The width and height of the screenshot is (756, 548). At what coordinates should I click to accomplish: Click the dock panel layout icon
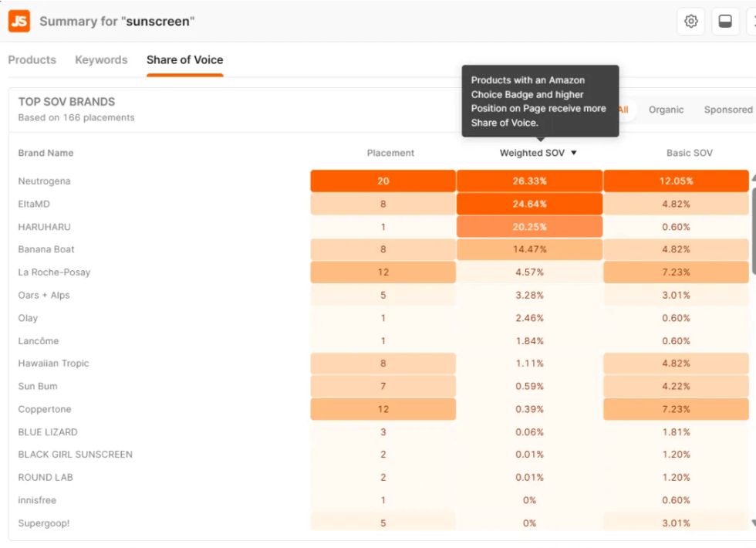click(724, 22)
